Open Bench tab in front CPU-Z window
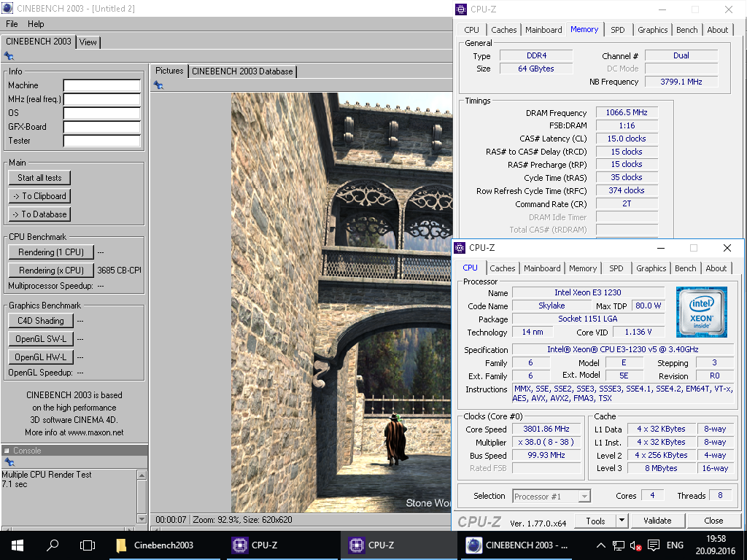Viewport: 747px width, 560px height. (685, 268)
